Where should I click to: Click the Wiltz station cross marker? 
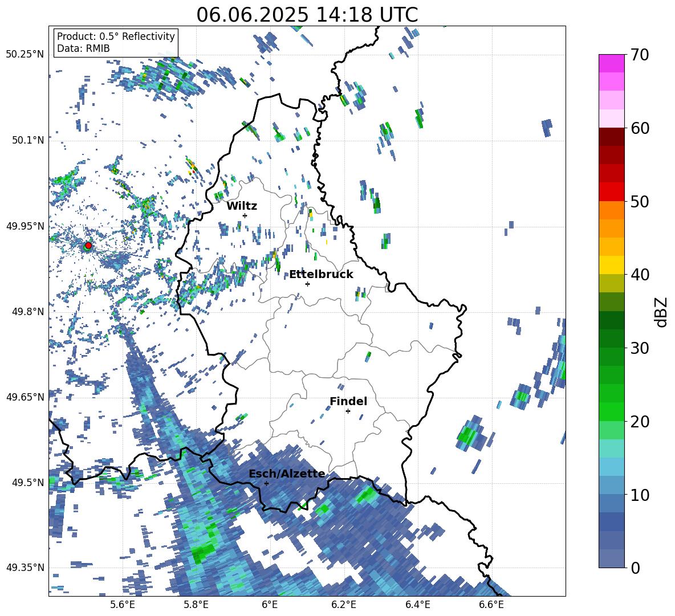[245, 215]
